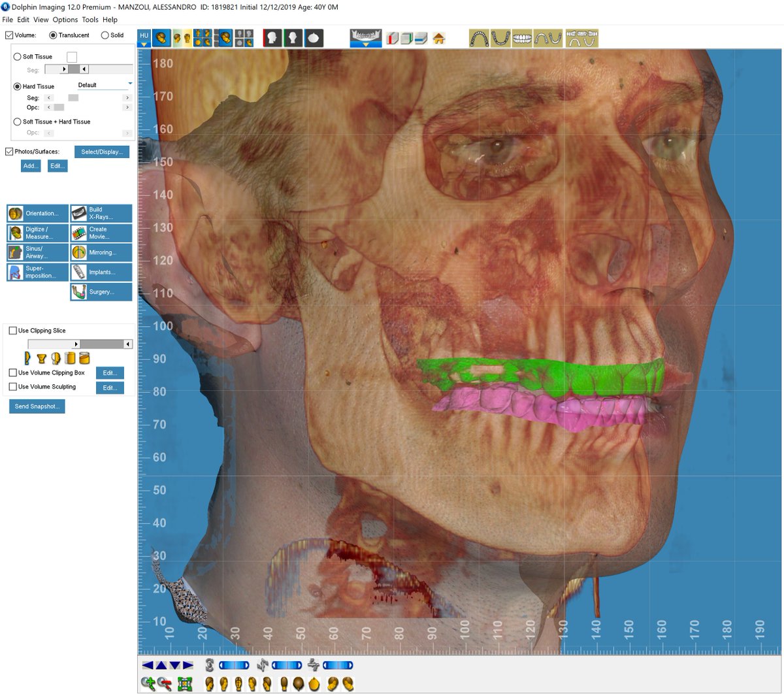
Task: Open the panoramic X-ray dropdown icon
Action: click(x=365, y=38)
